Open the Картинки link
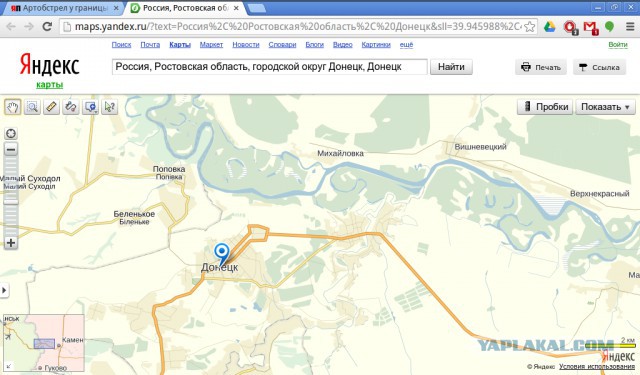This screenshot has height=375, width=640. pyautogui.click(x=376, y=44)
